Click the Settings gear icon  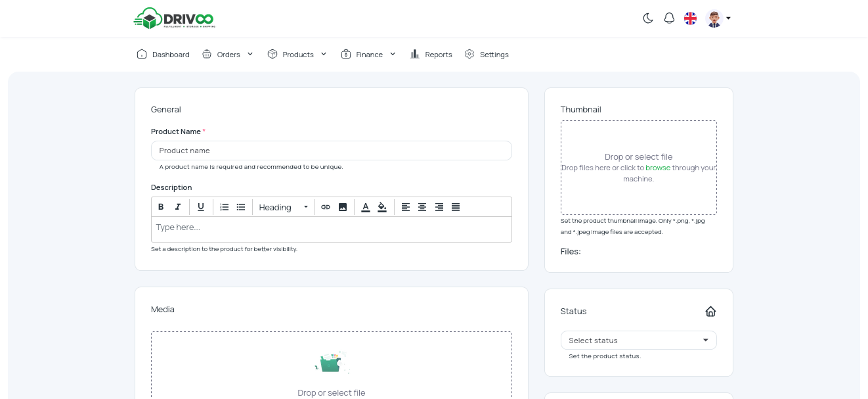pos(469,54)
